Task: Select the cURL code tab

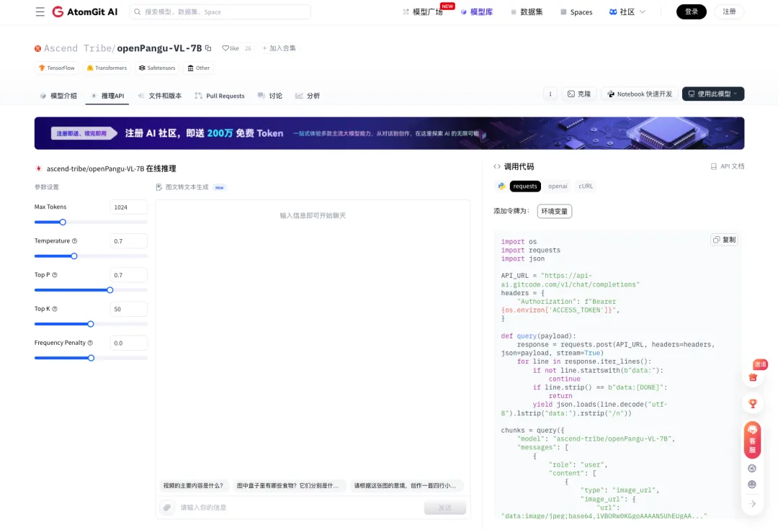Action: click(x=586, y=186)
